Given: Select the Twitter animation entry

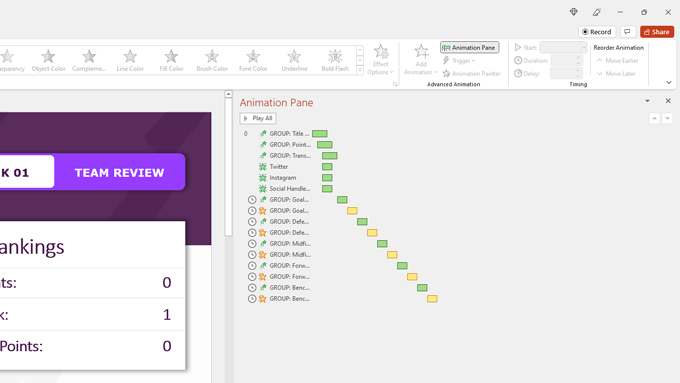Looking at the screenshot, I should pyautogui.click(x=278, y=167).
